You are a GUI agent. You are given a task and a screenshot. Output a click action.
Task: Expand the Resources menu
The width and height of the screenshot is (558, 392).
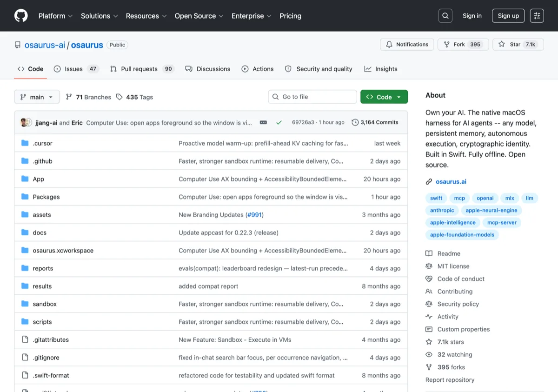(x=146, y=16)
